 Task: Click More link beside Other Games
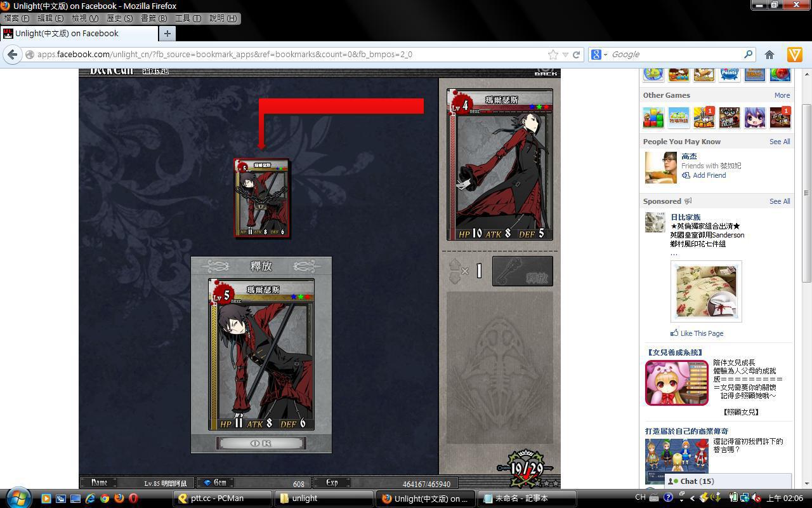[782, 95]
